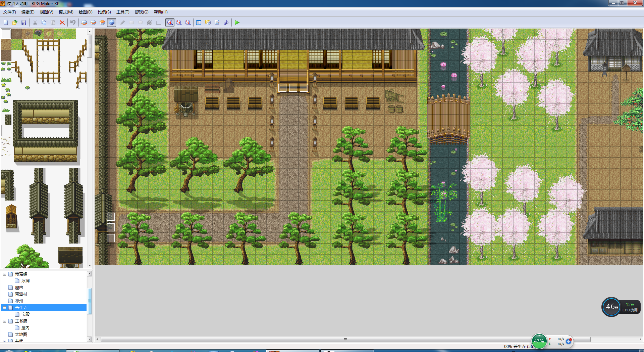Click the Copy toolbar icon
Screen dimensions: 644x352
click(44, 23)
